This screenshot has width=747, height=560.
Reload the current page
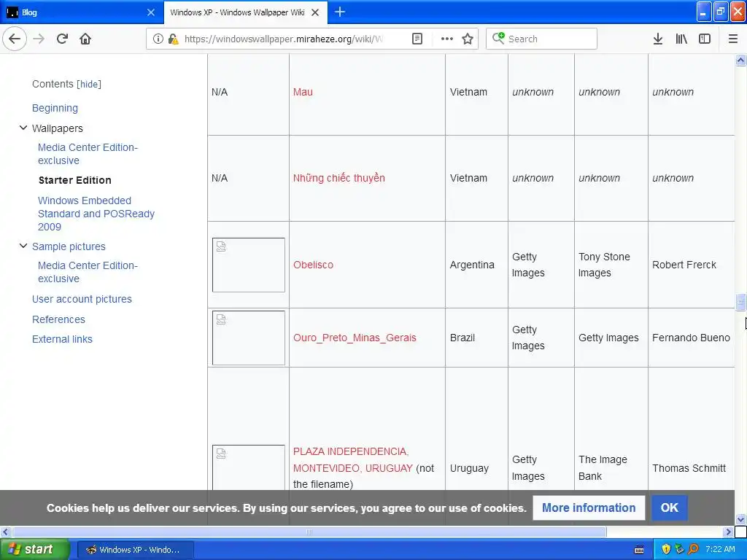(62, 39)
